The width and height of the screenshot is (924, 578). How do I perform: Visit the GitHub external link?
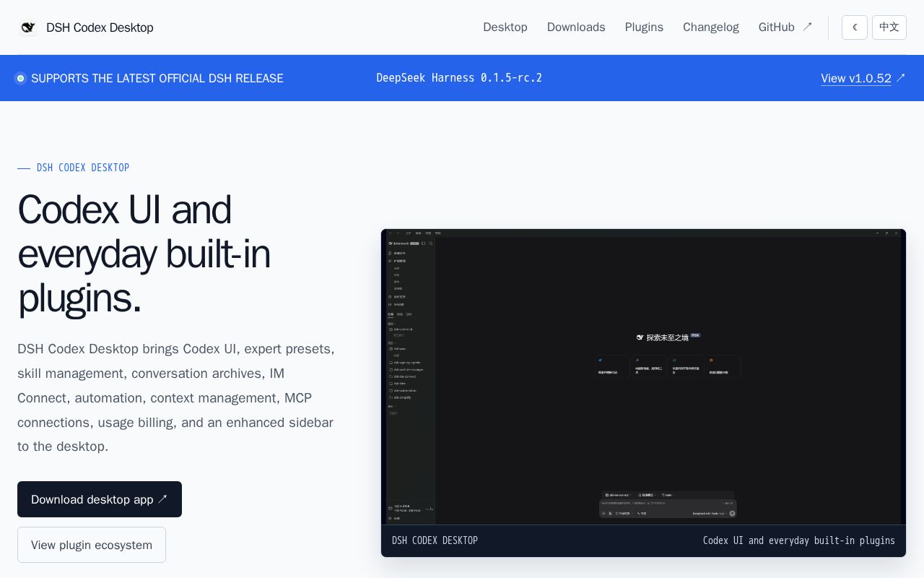click(x=785, y=27)
